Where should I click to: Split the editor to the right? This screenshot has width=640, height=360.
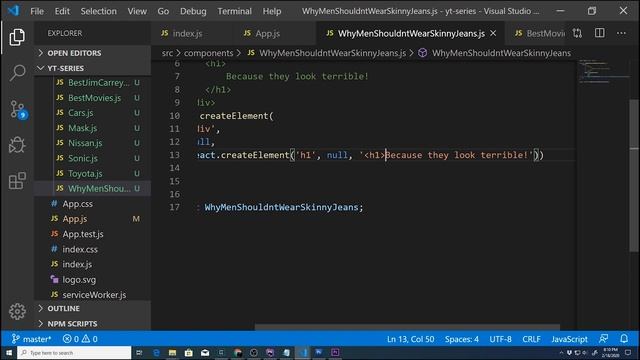point(599,33)
